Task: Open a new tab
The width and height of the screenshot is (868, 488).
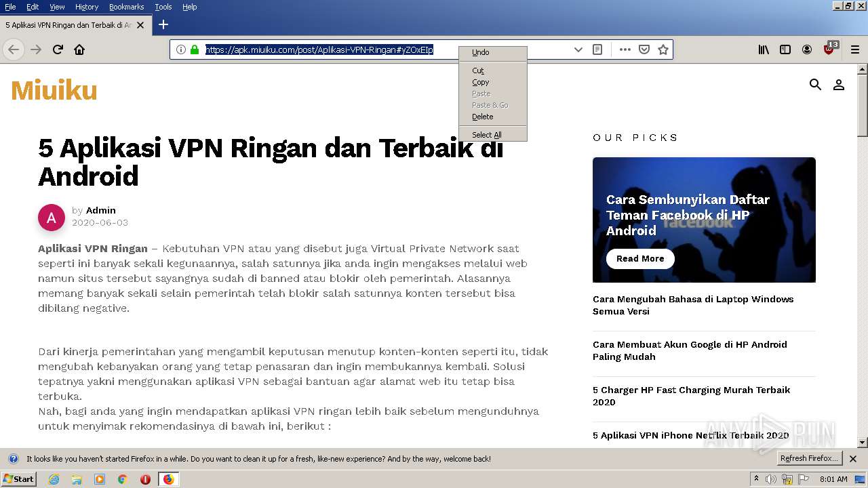Action: pyautogui.click(x=163, y=24)
